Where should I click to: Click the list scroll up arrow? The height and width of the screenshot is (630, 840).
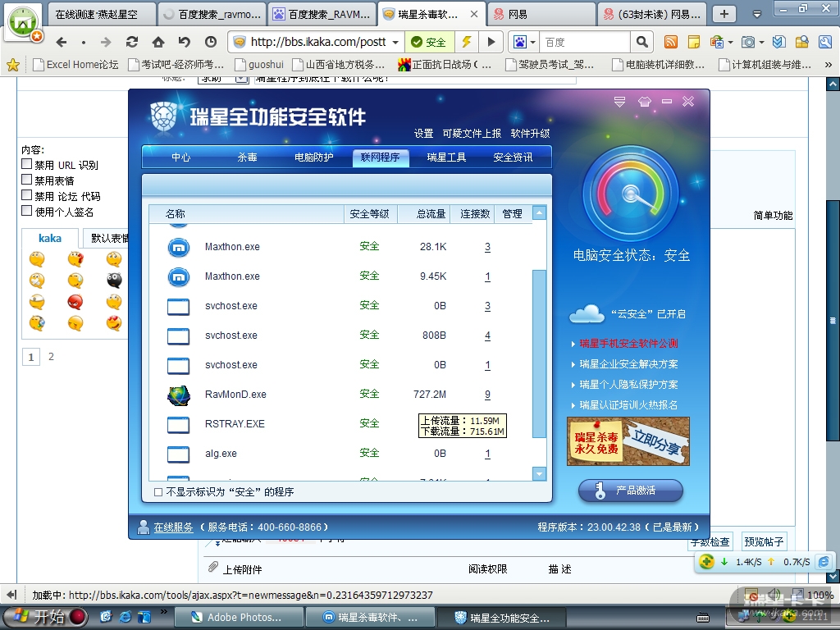coord(539,212)
